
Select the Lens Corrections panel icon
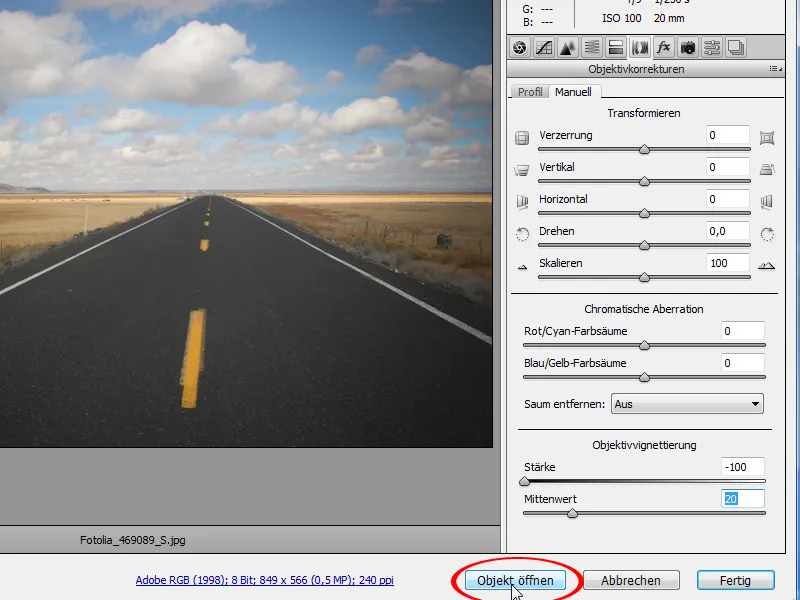pyautogui.click(x=639, y=48)
